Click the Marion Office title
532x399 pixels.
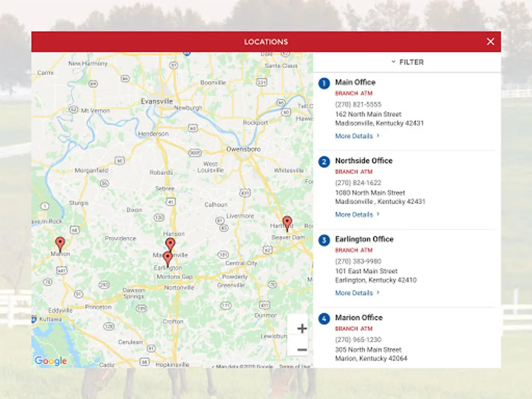coord(359,317)
